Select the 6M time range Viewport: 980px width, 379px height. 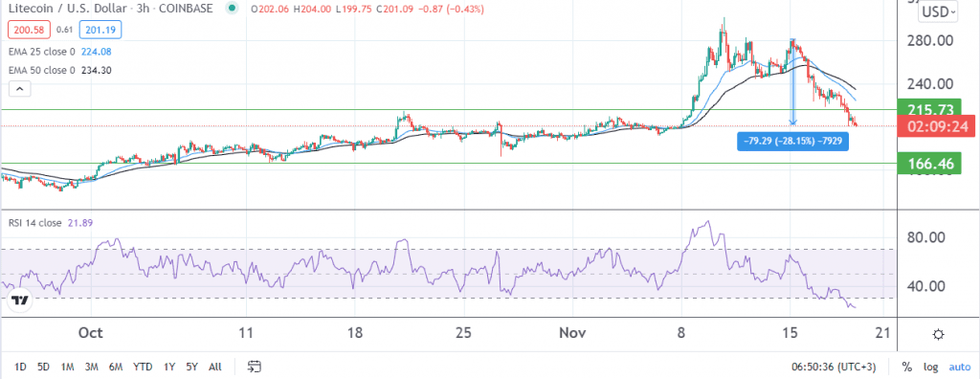[x=115, y=367]
